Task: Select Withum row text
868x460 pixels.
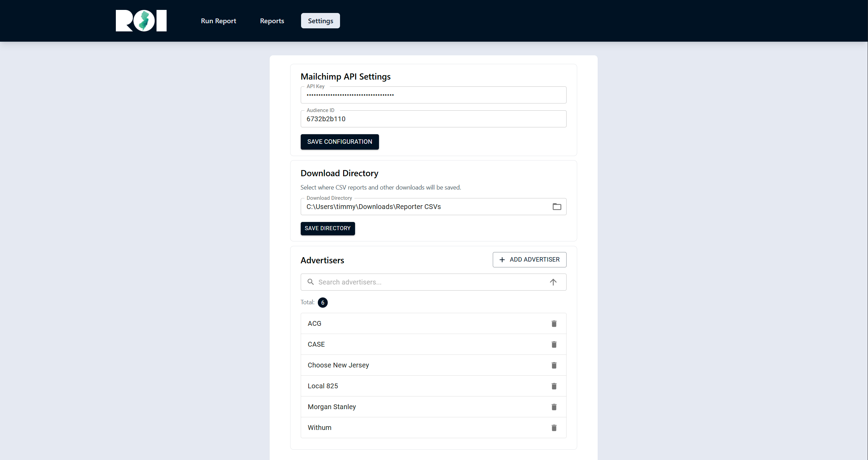Action: 320,428
